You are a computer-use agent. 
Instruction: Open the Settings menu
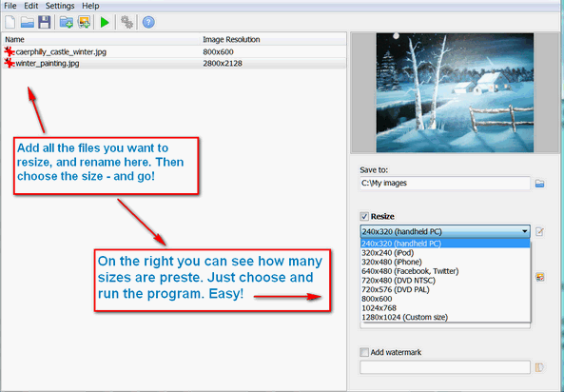[60, 6]
